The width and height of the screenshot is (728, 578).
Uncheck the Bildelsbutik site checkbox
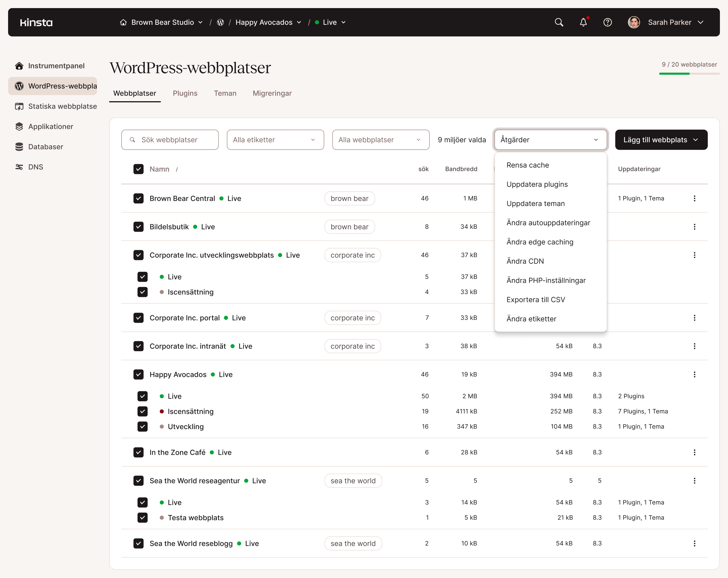pos(139,227)
